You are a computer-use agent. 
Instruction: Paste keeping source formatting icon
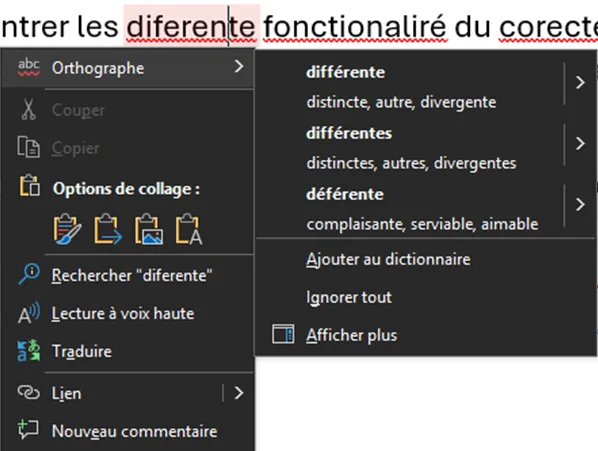(x=68, y=229)
